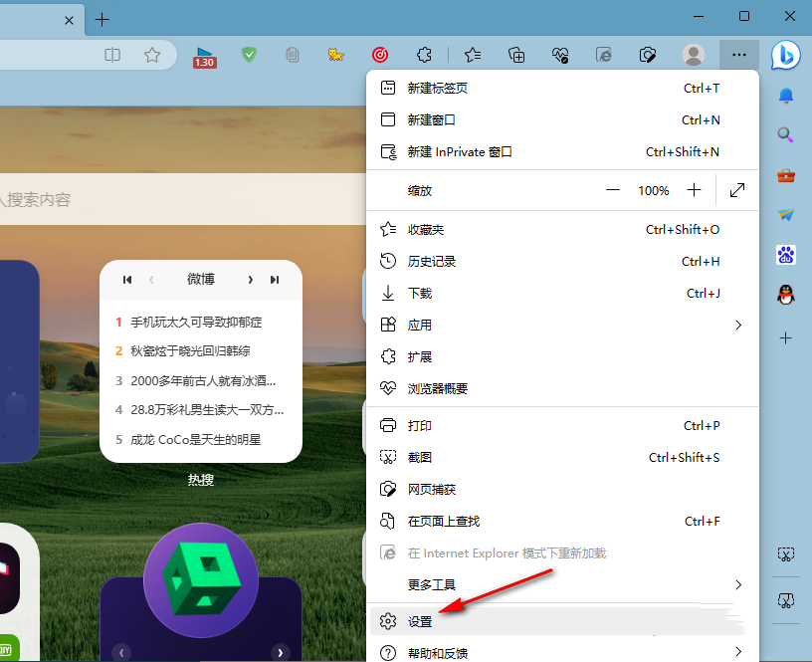This screenshot has width=812, height=662.
Task: Open the Baidu icon in the sidebar
Action: (785, 255)
